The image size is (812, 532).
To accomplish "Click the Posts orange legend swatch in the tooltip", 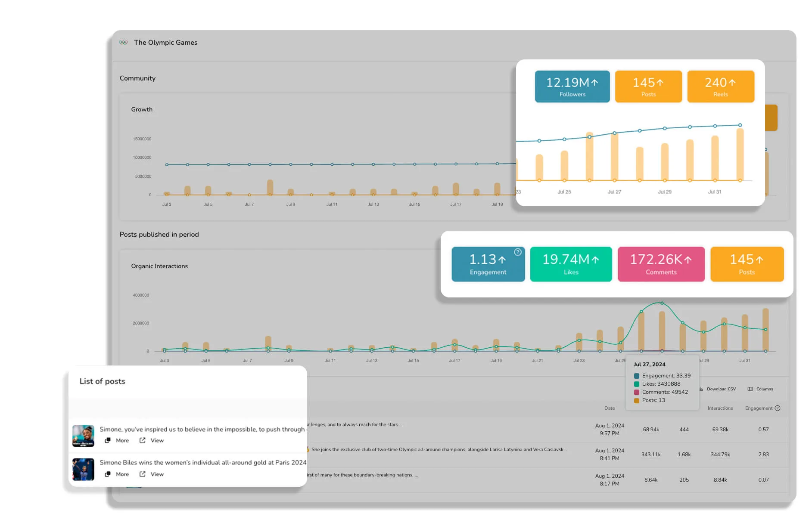I will coord(637,400).
